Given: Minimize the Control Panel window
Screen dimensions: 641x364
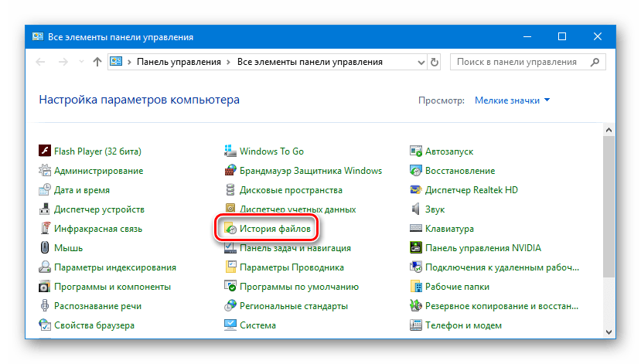Looking at the screenshot, I should pos(527,36).
